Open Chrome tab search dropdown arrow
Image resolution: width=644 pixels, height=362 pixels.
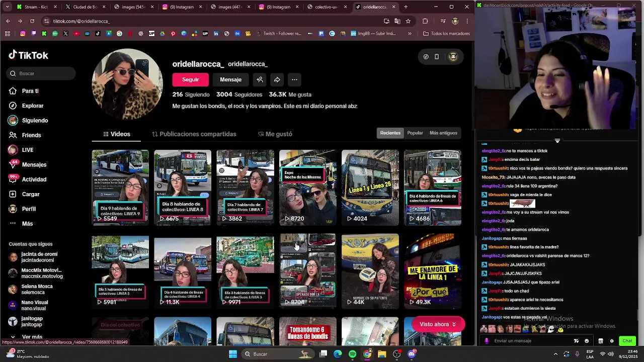[x=8, y=7]
